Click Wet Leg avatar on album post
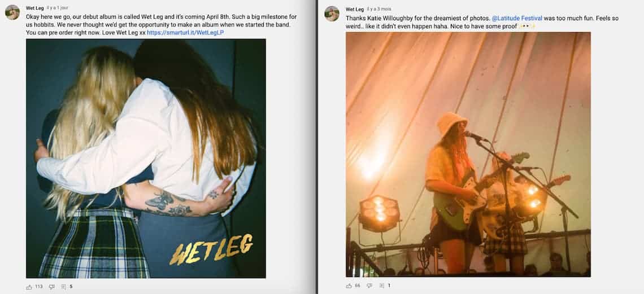This screenshot has width=644, height=294. [x=12, y=12]
